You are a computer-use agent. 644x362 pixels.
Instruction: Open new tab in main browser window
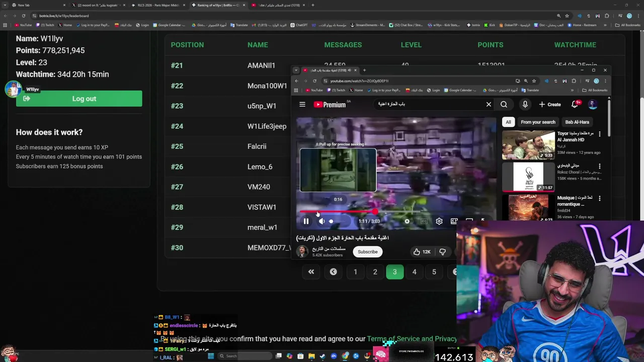click(x=313, y=5)
